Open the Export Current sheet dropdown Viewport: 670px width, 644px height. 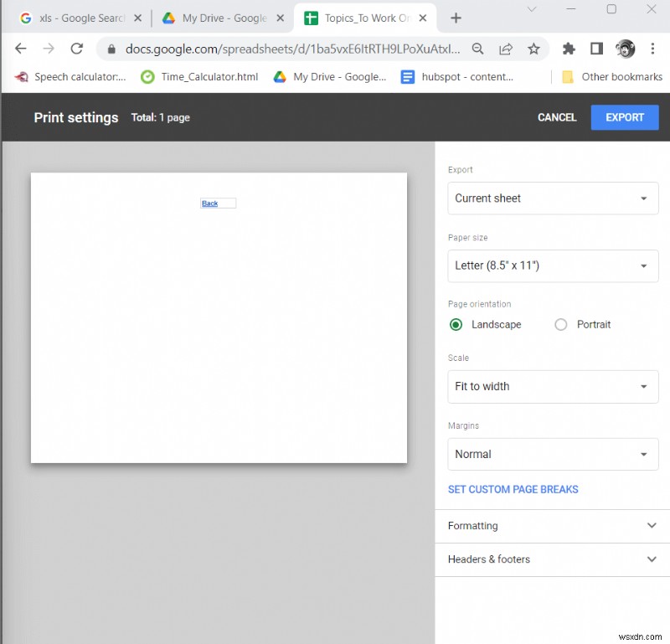[553, 198]
